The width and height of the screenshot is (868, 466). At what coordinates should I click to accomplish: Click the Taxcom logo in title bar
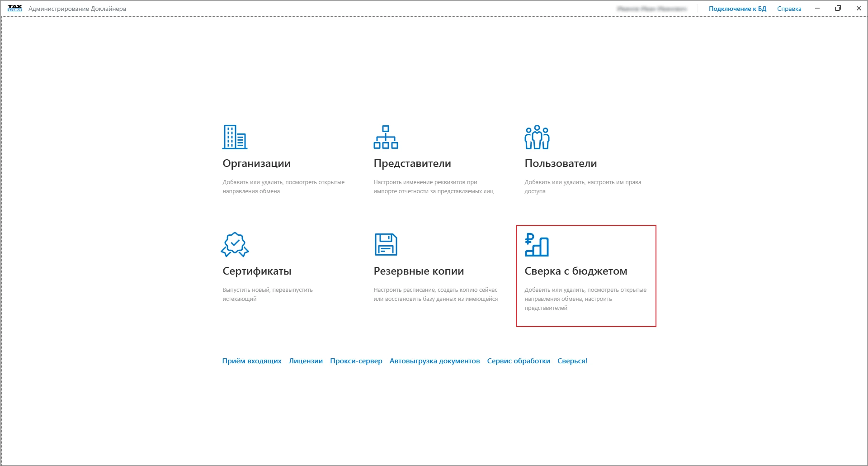15,9
